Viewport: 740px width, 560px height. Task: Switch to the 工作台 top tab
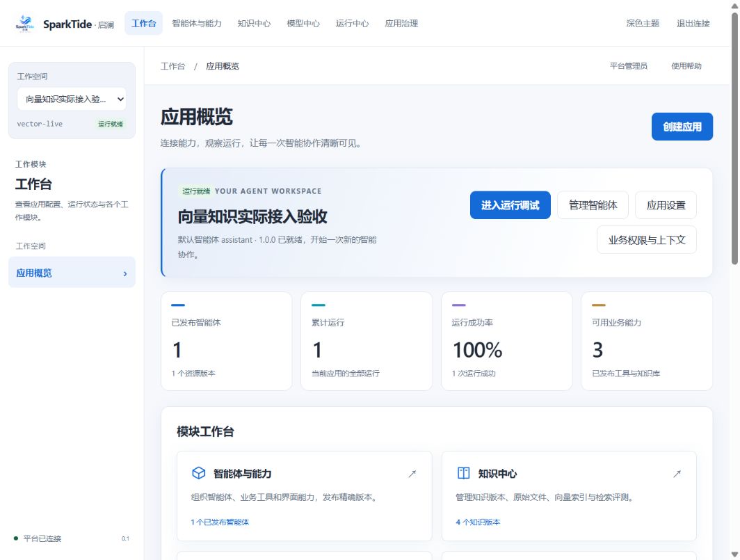click(x=143, y=23)
